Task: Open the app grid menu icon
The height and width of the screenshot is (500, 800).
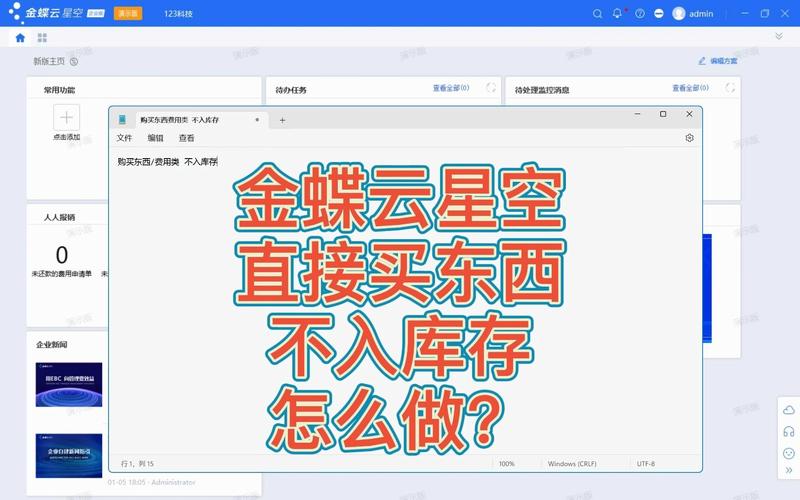Action: [x=42, y=38]
